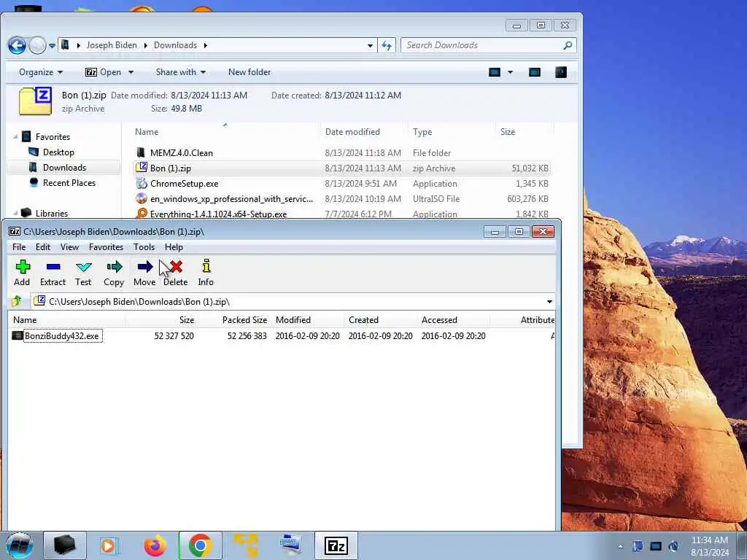Show hidden system tray icons
Image resolution: width=747 pixels, height=560 pixels.
[x=620, y=546]
